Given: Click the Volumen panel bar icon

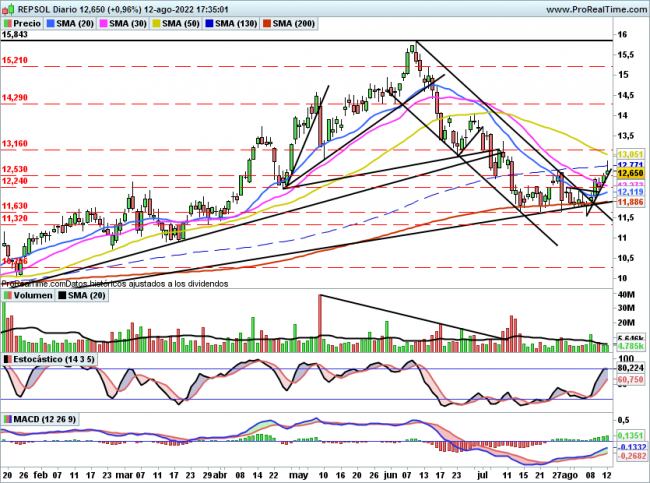Looking at the screenshot, I should pyautogui.click(x=7, y=296).
